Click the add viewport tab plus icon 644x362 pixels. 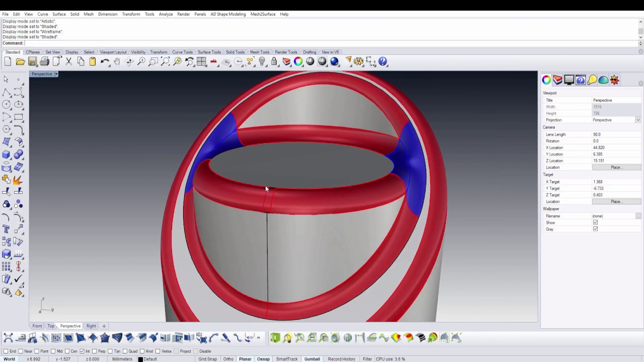coord(104,326)
